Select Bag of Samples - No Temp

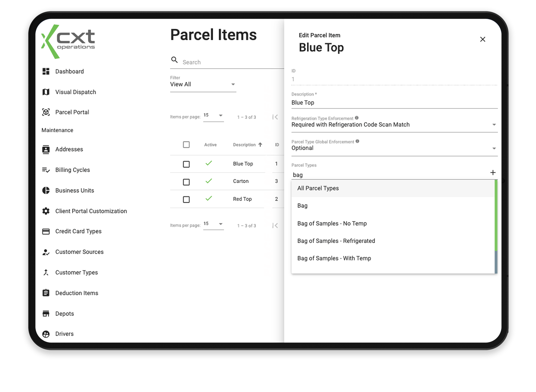[x=393, y=223]
